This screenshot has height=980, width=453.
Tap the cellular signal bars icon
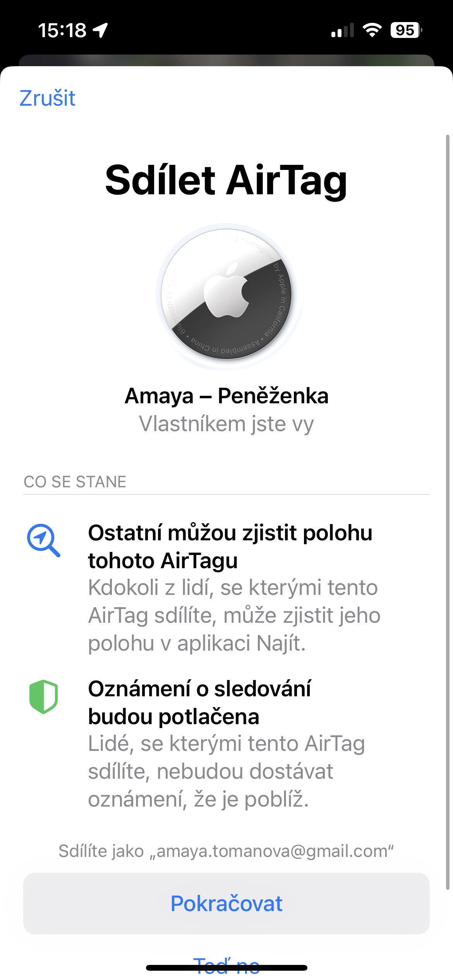343,30
